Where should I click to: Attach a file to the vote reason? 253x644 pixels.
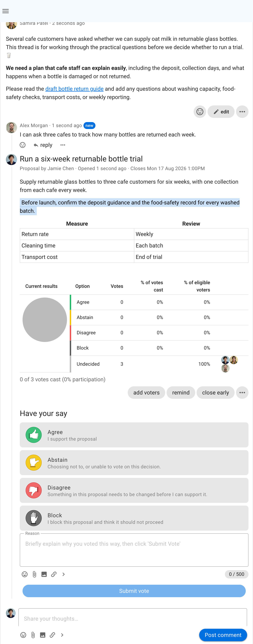(34, 574)
